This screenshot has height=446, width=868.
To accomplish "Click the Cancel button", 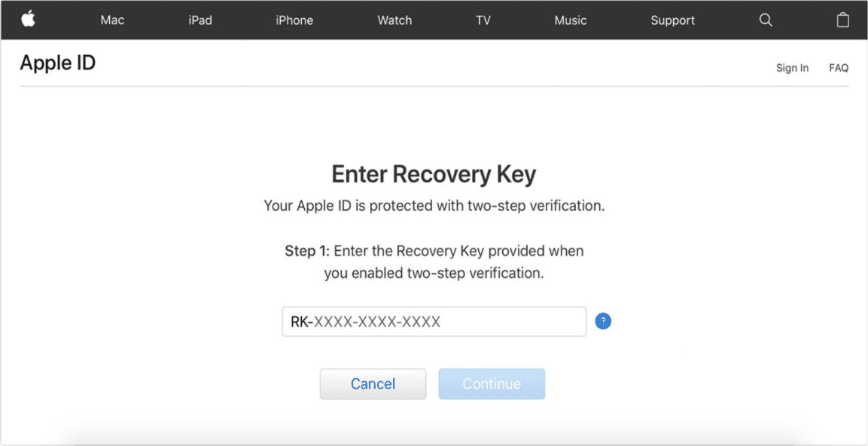I will 373,384.
